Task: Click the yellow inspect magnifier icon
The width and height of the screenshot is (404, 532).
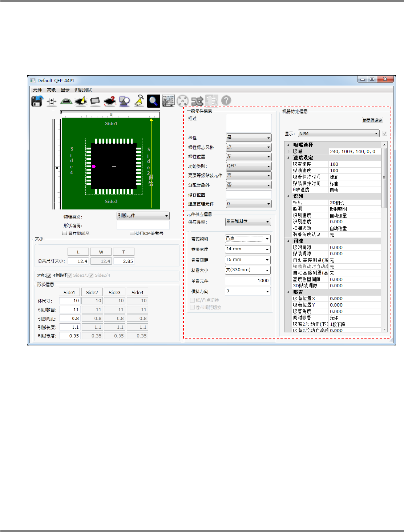Action: tap(139, 101)
